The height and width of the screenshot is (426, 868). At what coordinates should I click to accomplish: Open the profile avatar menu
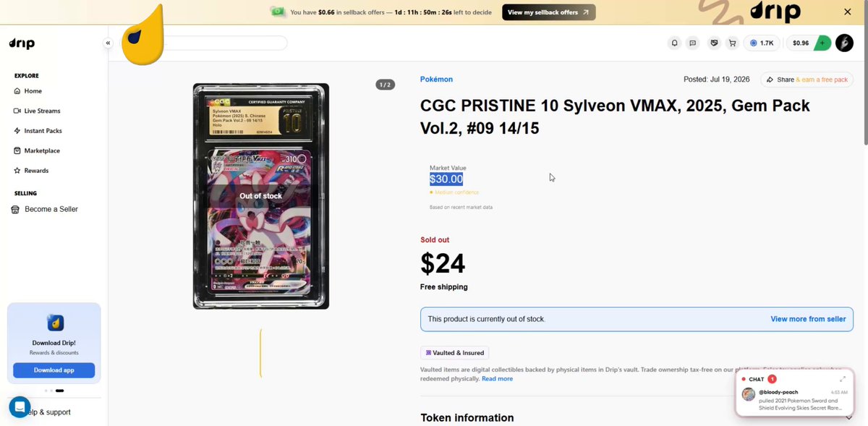[844, 43]
